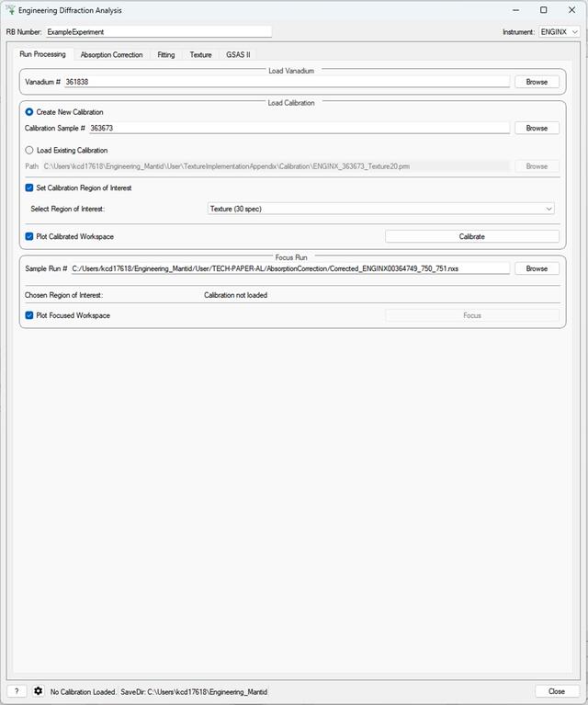
Task: Click the 'Load Vanadium' group title
Action: [x=291, y=71]
